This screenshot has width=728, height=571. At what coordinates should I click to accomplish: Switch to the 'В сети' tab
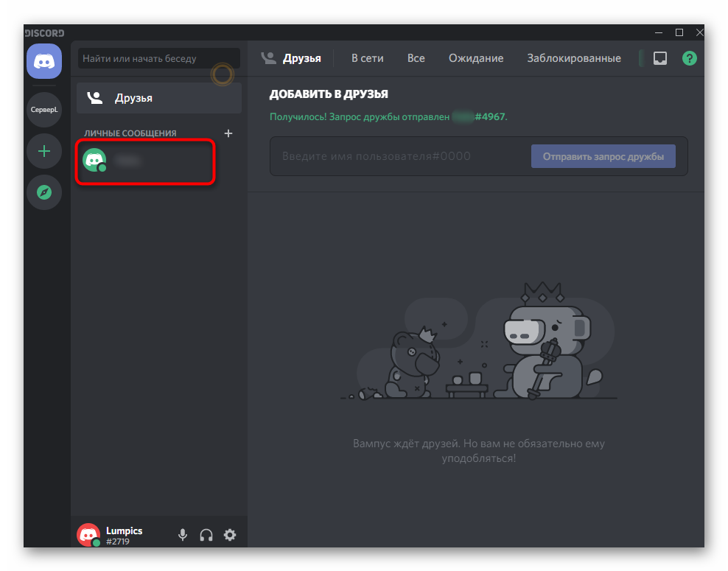(367, 58)
